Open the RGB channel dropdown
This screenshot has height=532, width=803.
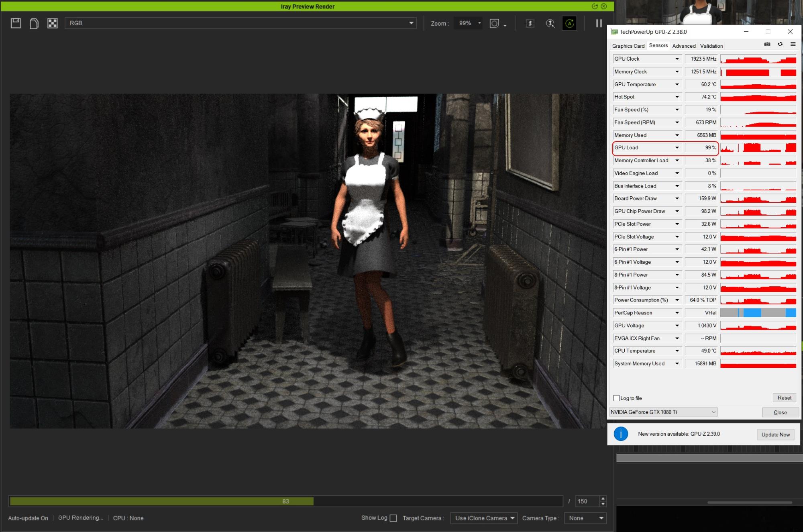click(x=240, y=23)
